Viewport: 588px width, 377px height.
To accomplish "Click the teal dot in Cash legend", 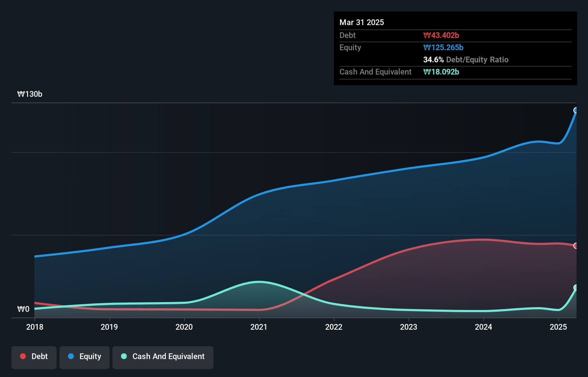I will pyautogui.click(x=124, y=356).
